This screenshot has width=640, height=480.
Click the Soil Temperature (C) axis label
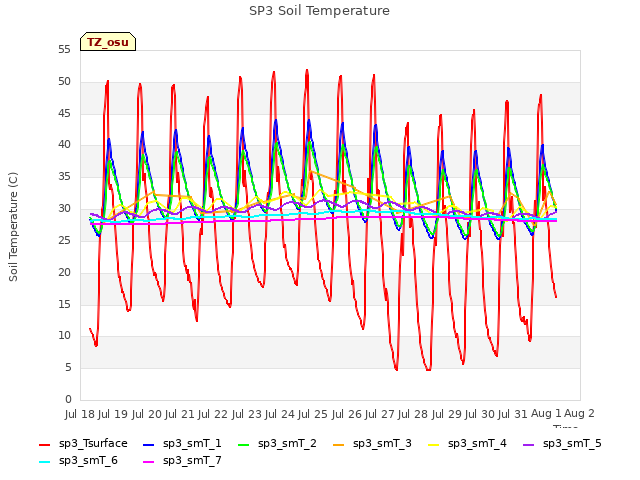[13, 227]
